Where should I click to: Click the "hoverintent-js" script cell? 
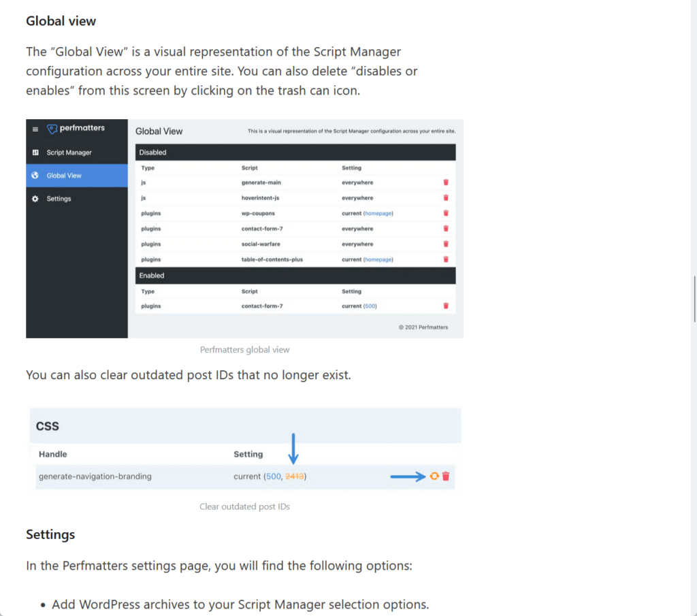260,198
